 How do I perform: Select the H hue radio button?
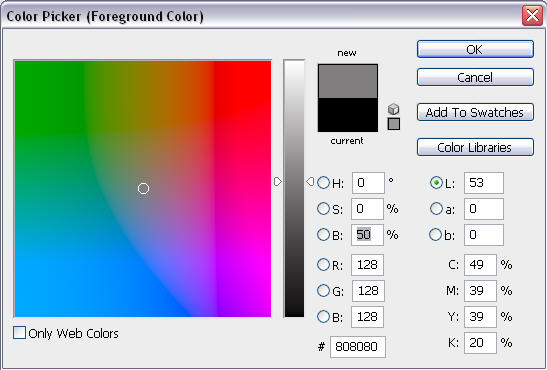pos(323,182)
